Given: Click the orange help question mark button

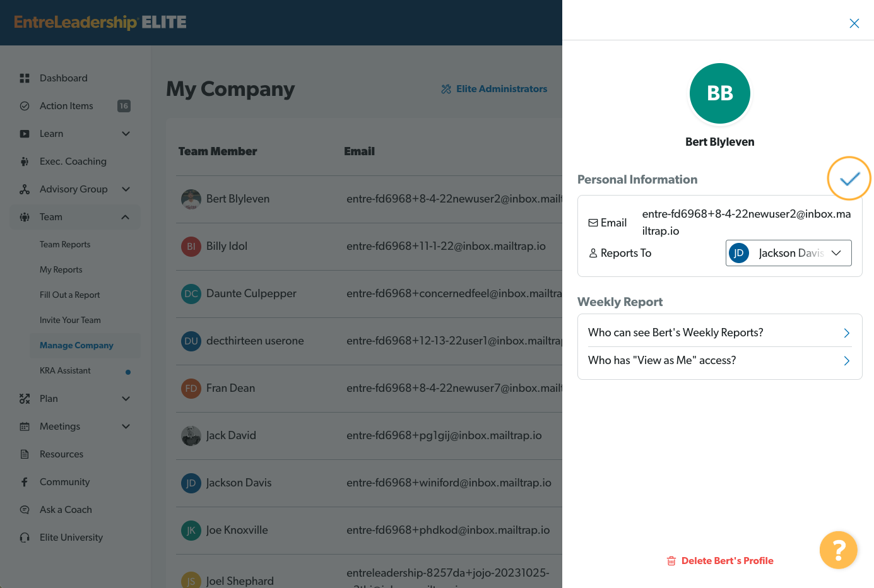Looking at the screenshot, I should tap(838, 550).
